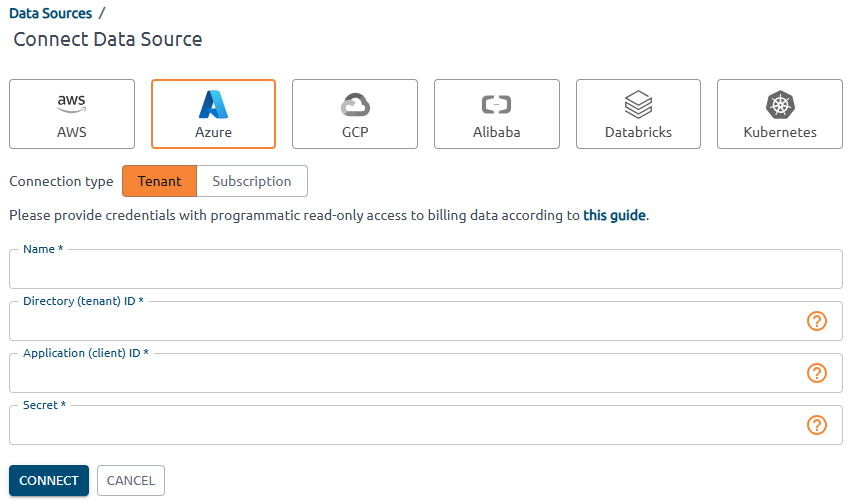Choose the GCP cloud card
This screenshot has height=504, width=851.
(355, 114)
